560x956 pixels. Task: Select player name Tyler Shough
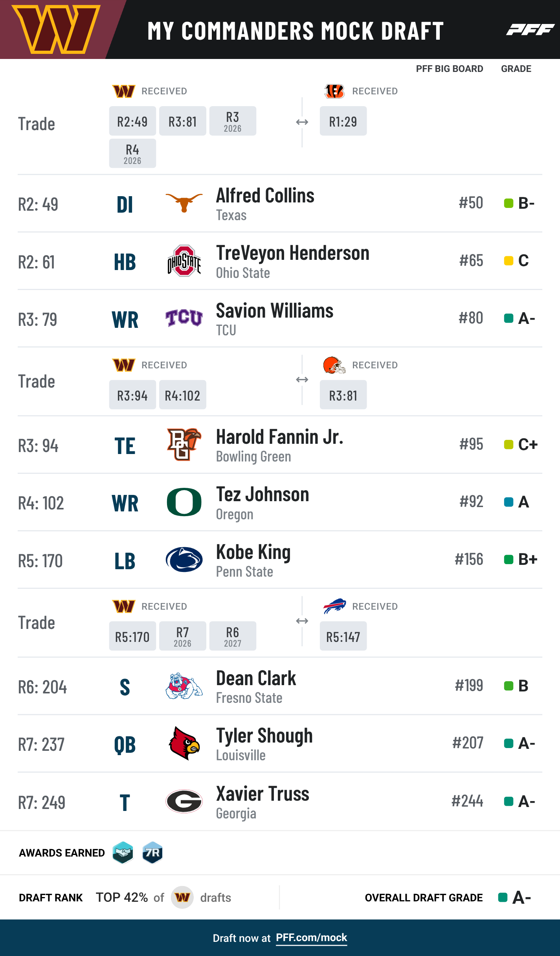coord(264,736)
